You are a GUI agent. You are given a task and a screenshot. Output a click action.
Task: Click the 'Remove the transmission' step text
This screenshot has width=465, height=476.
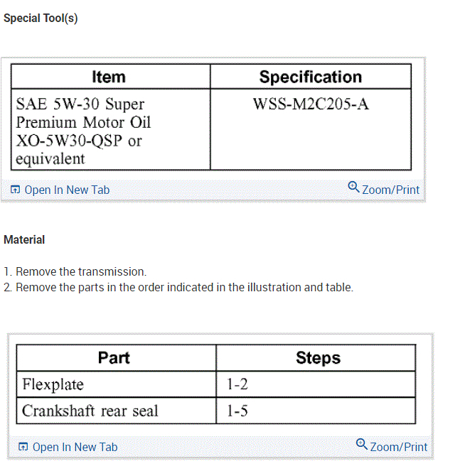pyautogui.click(x=81, y=271)
